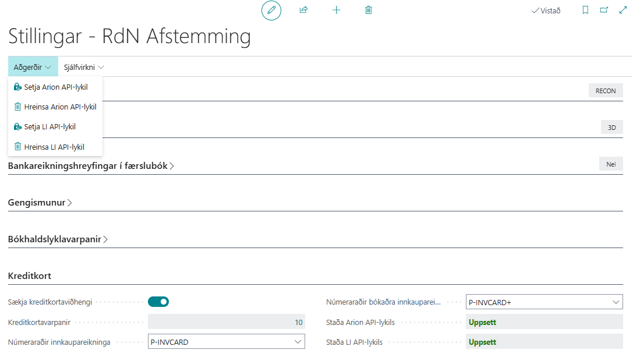
Task: Open page in new window icon
Action: click(x=604, y=10)
